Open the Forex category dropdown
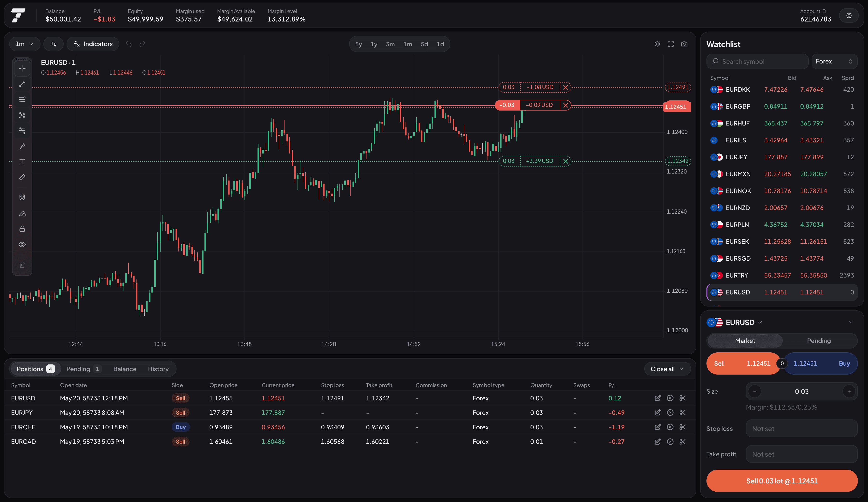The image size is (868, 502). pyautogui.click(x=834, y=61)
